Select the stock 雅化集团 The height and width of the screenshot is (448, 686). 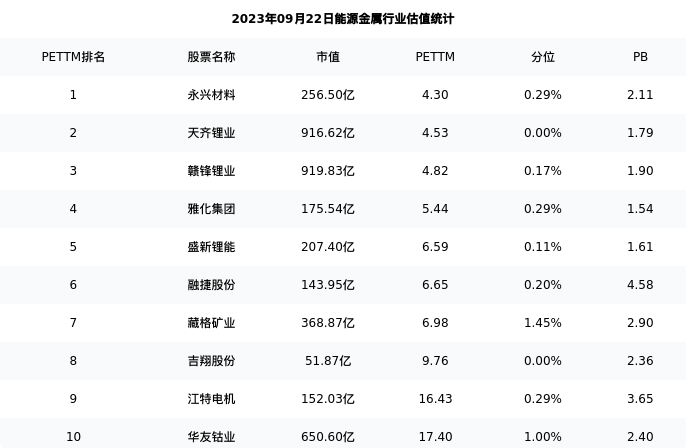(x=211, y=209)
